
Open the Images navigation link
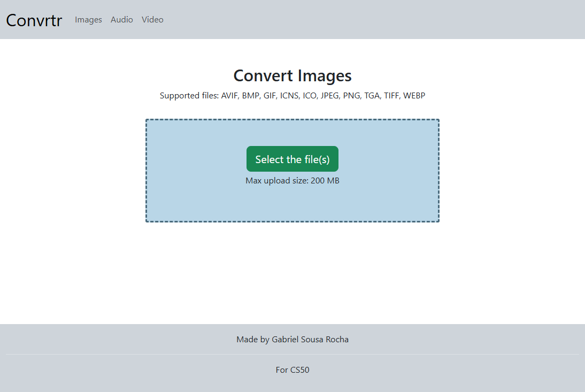[x=88, y=20]
